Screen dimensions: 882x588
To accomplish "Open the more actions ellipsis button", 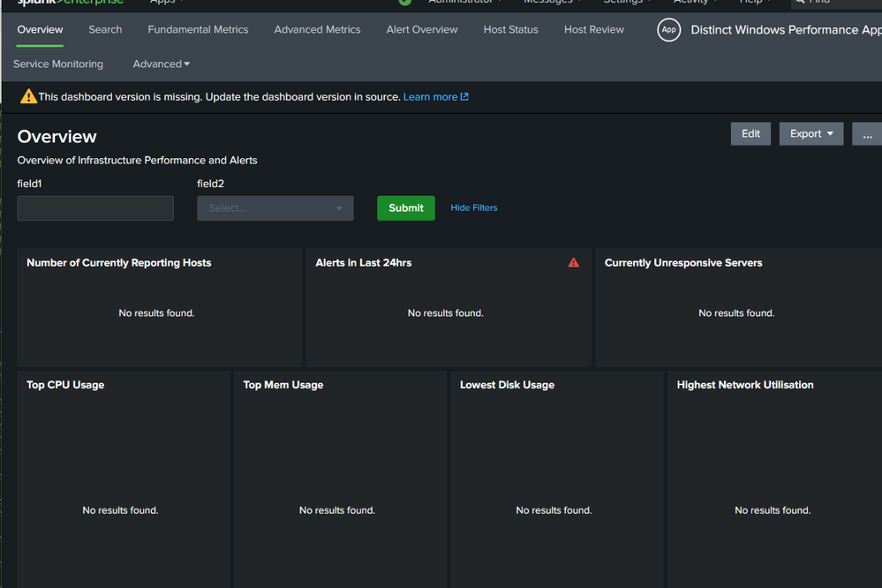I will click(x=866, y=134).
